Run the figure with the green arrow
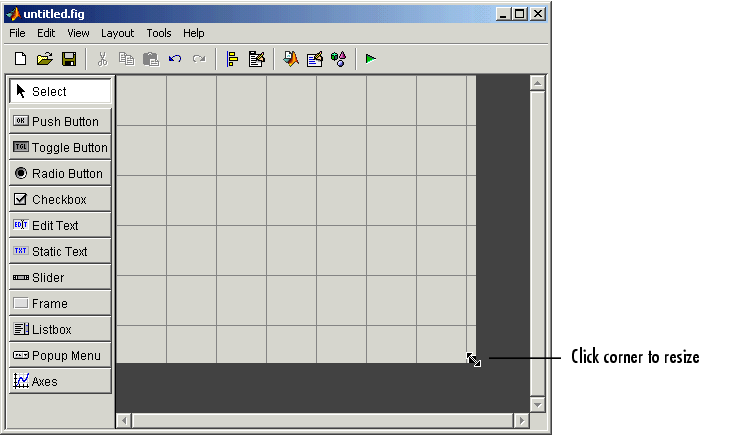This screenshot has width=750, height=447. (x=371, y=59)
